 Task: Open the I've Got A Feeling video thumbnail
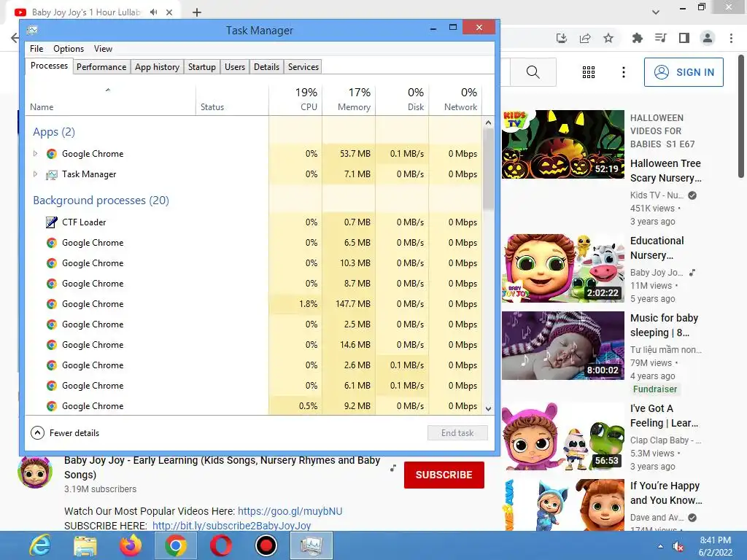pyautogui.click(x=562, y=436)
